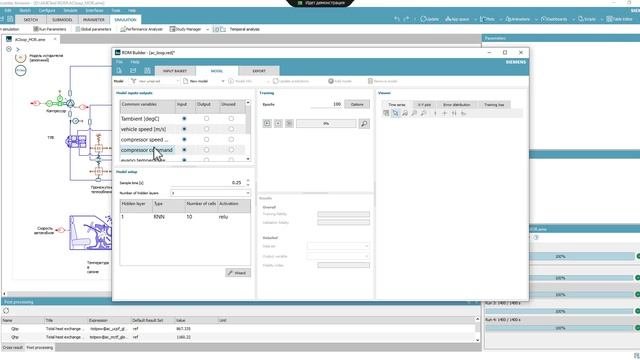Click the zoom-in icon in Viewer toolbar

[x=414, y=113]
